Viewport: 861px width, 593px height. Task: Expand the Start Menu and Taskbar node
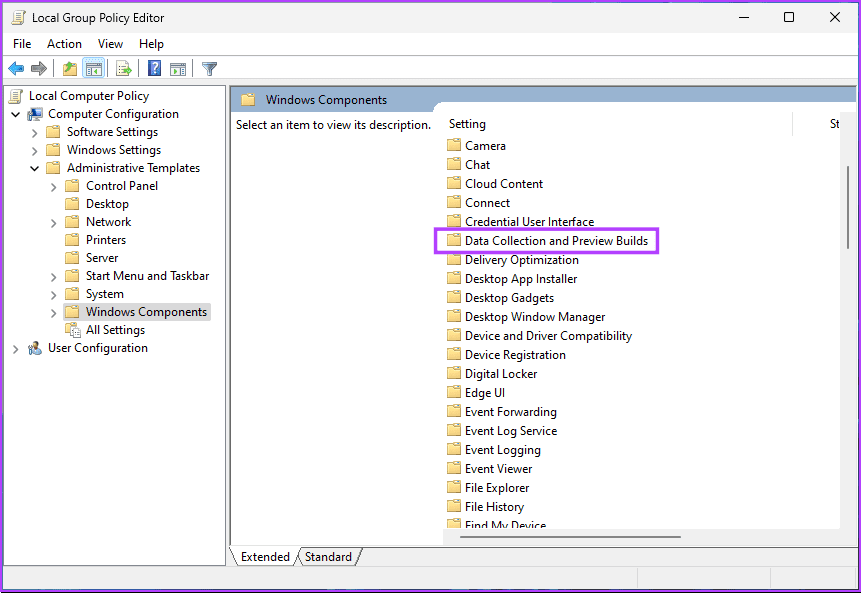53,277
